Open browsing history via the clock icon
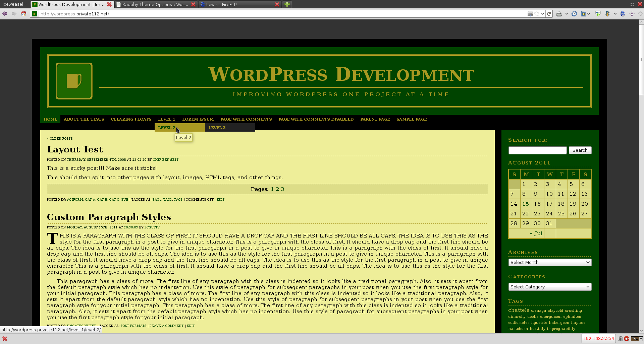Viewport: 644px width, 344px height. (x=574, y=14)
